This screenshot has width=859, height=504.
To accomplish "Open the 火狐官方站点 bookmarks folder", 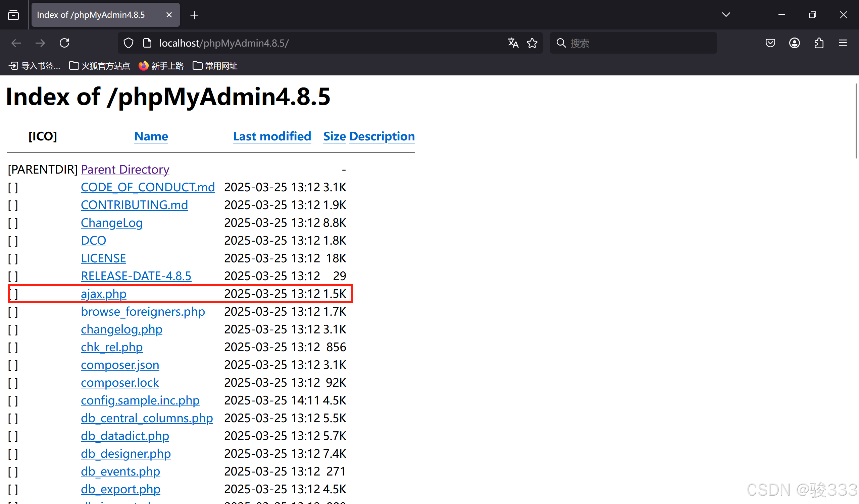I will tap(99, 65).
